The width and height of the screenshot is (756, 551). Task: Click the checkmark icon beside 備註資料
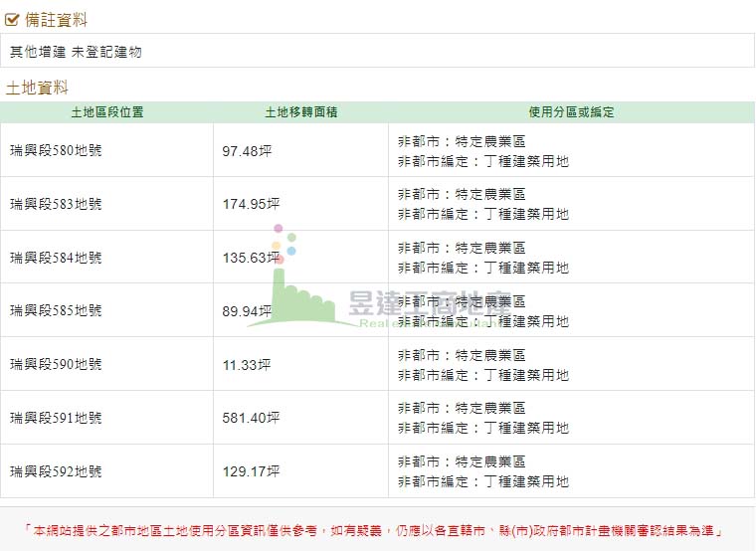point(13,19)
